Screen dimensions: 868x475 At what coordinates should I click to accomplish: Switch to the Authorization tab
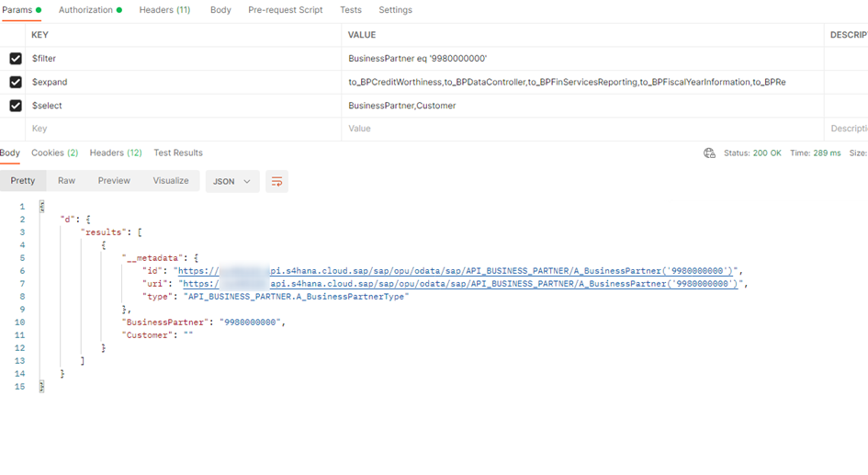click(x=90, y=10)
